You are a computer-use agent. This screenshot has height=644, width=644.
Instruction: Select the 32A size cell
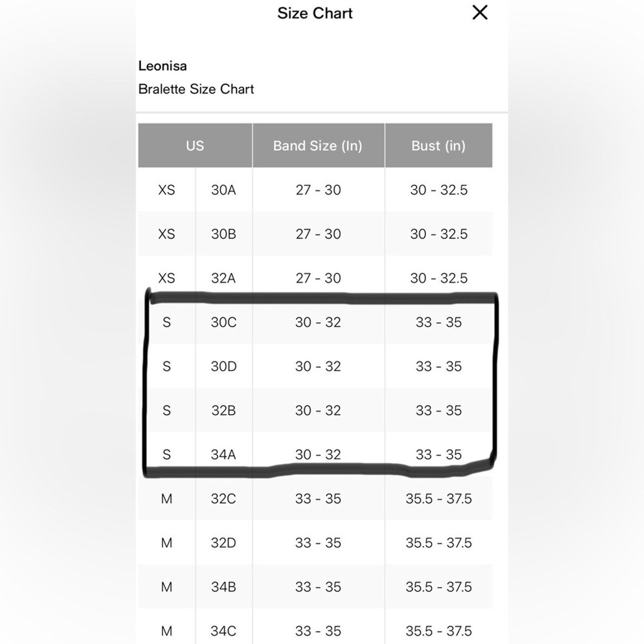223,278
